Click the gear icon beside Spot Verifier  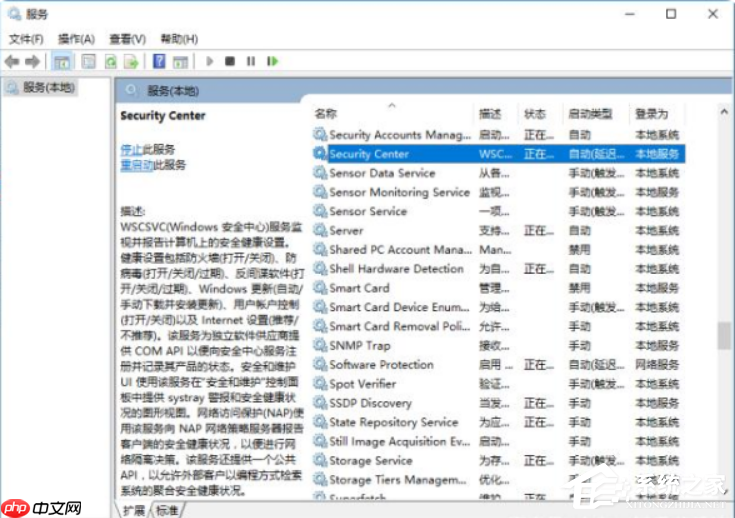[x=320, y=383]
